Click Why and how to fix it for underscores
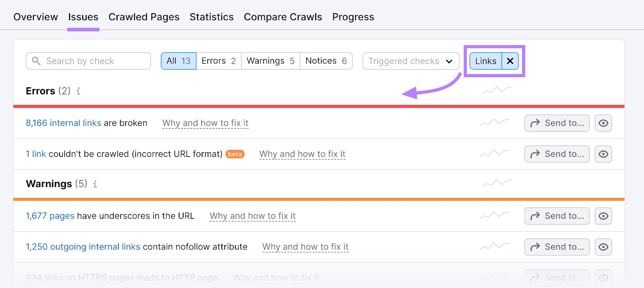Screen dimensions: 644x288 (x=252, y=216)
